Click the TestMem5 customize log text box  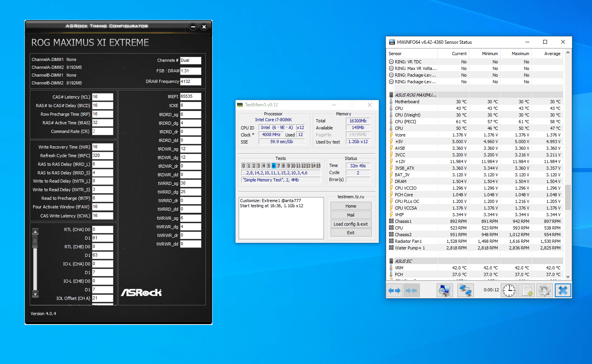281,218
